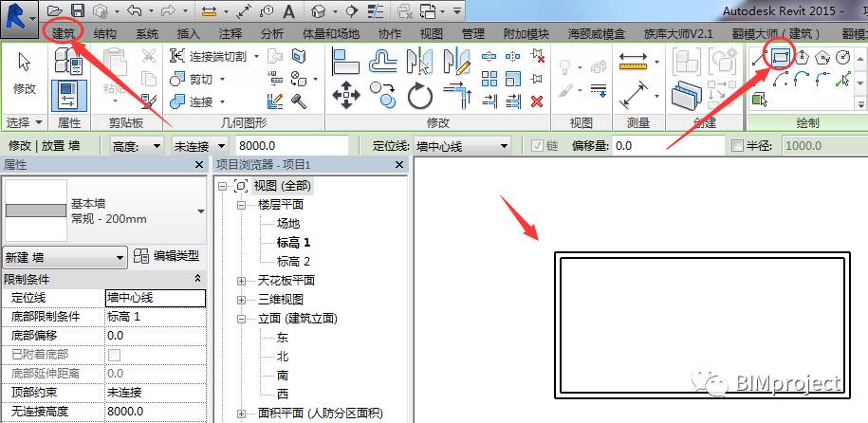This screenshot has width=868, height=423.
Task: Open the 场地 site plan view
Action: click(x=288, y=224)
